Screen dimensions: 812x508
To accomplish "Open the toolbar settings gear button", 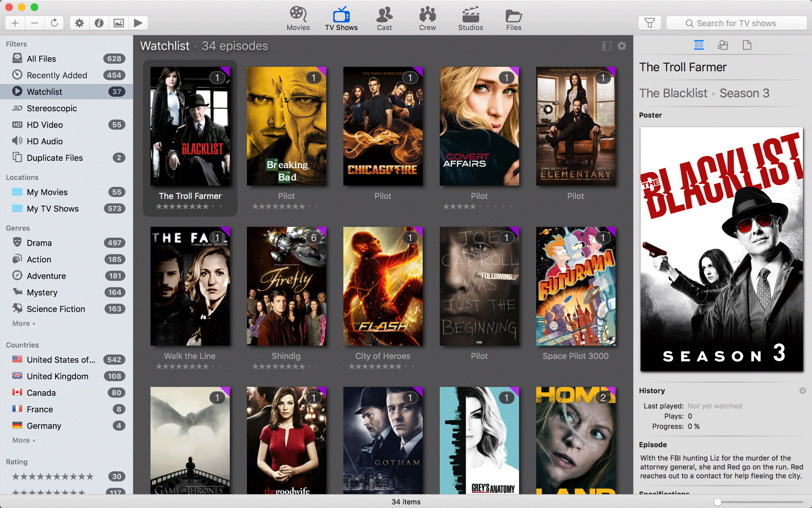I will click(80, 23).
